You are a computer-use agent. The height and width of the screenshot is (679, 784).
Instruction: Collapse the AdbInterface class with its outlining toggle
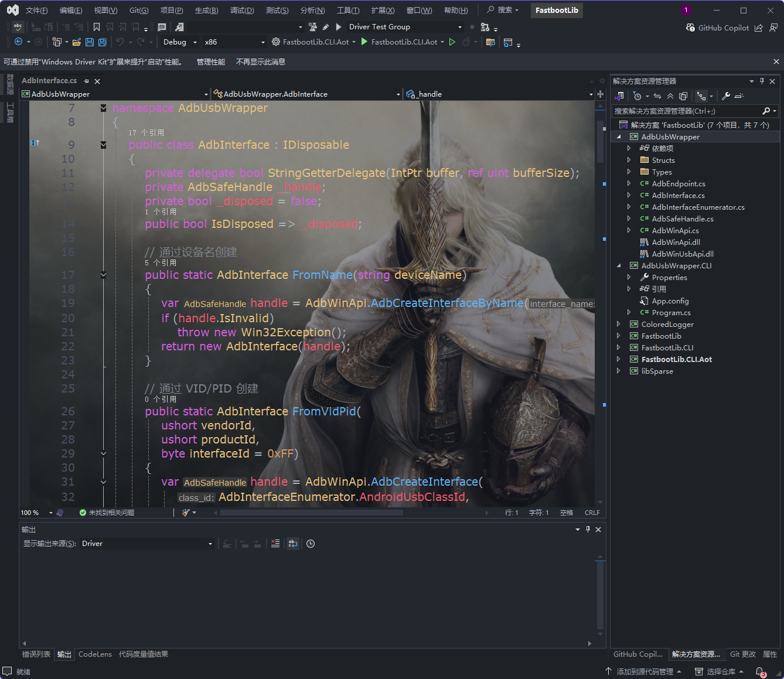103,144
